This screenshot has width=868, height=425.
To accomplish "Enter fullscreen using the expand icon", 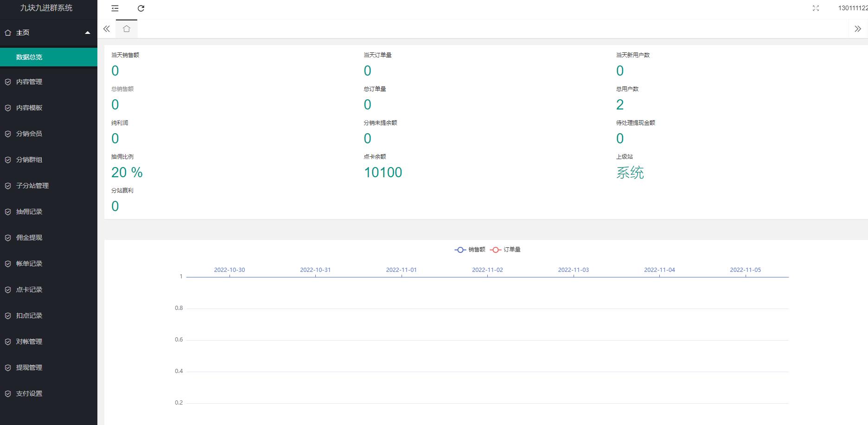I will (816, 8).
